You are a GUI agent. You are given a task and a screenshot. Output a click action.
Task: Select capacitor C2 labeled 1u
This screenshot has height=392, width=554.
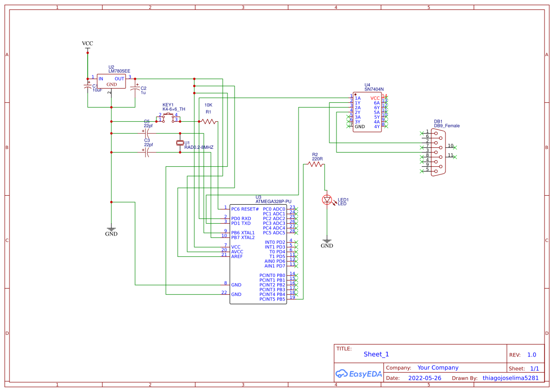(x=134, y=88)
